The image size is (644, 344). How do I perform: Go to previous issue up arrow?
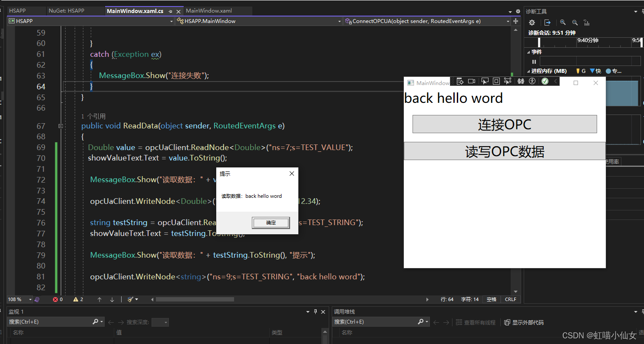coord(99,299)
